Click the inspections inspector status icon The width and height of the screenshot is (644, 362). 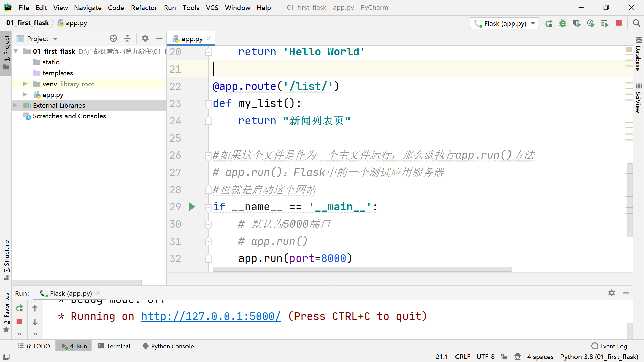pos(518,357)
